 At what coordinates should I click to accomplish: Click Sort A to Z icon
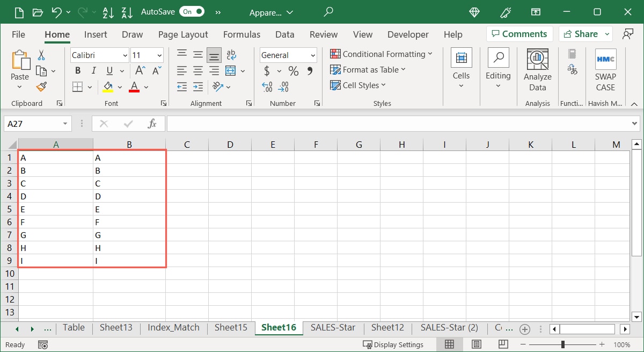click(x=108, y=12)
